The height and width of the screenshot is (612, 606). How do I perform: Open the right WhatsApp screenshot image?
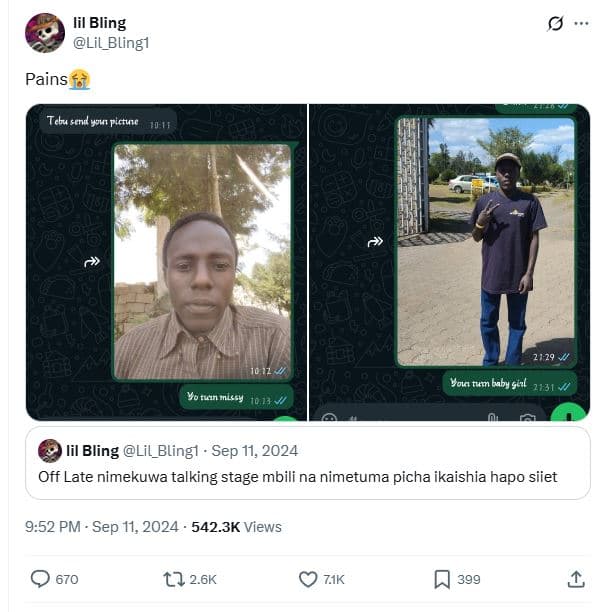pyautogui.click(x=449, y=262)
